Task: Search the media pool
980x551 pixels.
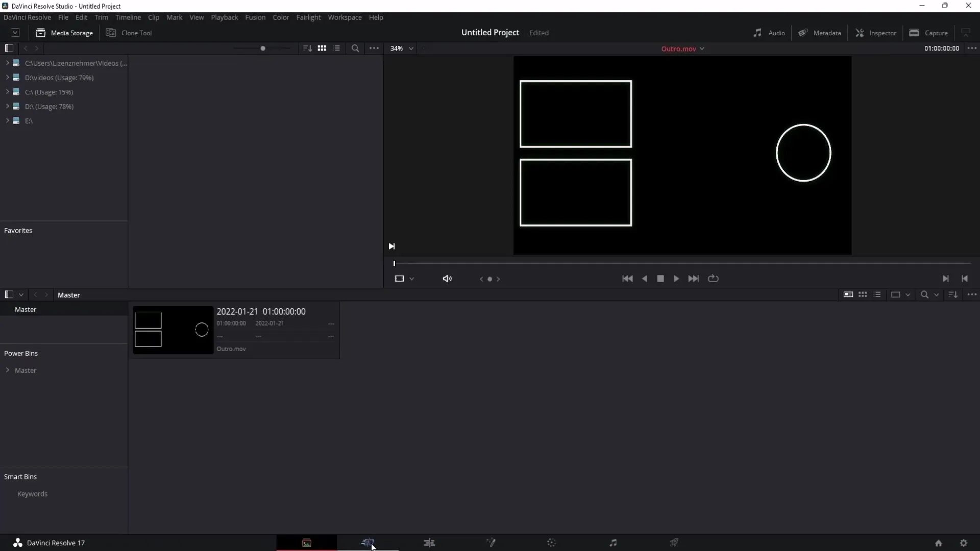Action: coord(924,294)
